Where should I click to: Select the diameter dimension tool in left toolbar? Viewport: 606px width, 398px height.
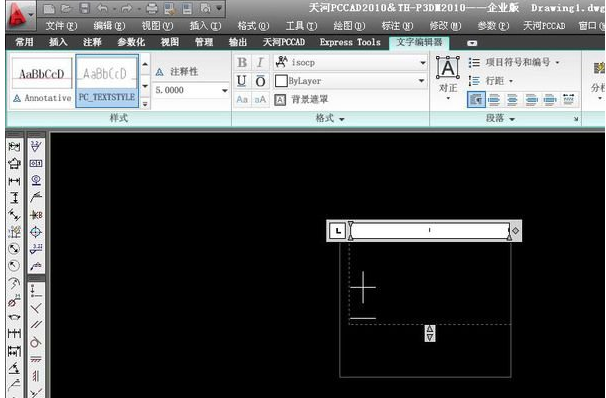point(14,249)
